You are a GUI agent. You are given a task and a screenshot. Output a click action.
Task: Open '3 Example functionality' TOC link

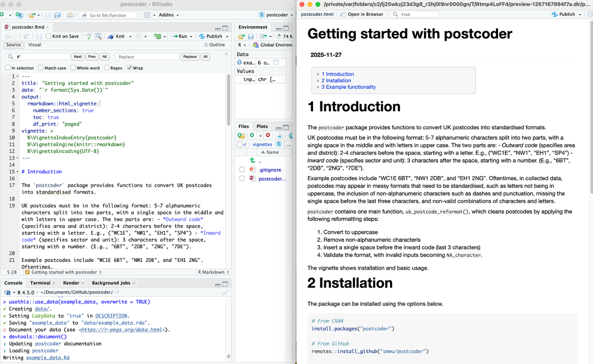coord(348,87)
